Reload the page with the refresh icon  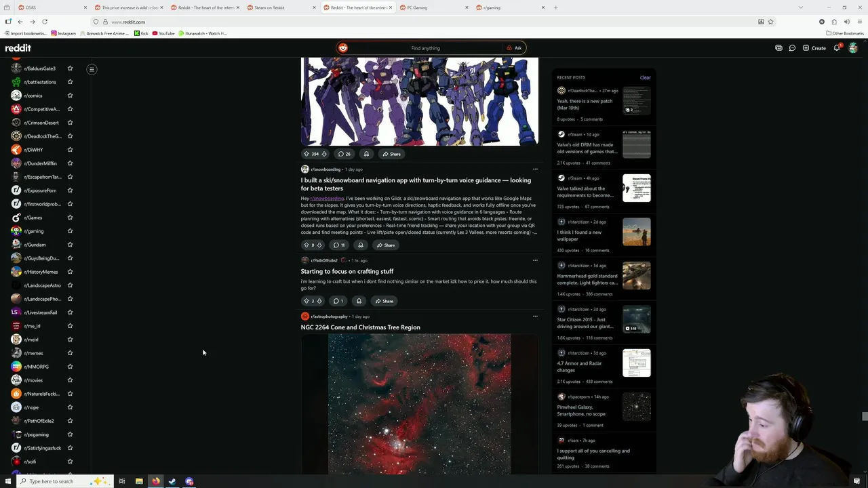(45, 22)
